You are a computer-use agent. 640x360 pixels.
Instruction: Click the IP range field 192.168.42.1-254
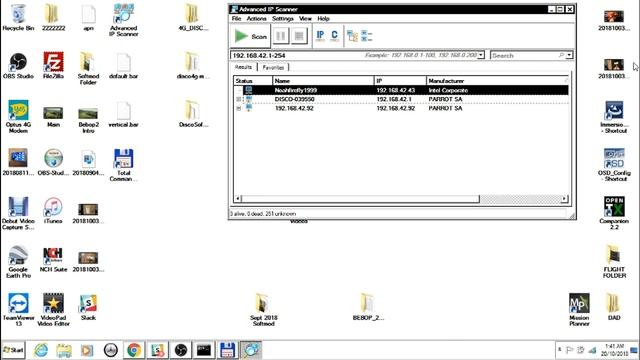353,55
